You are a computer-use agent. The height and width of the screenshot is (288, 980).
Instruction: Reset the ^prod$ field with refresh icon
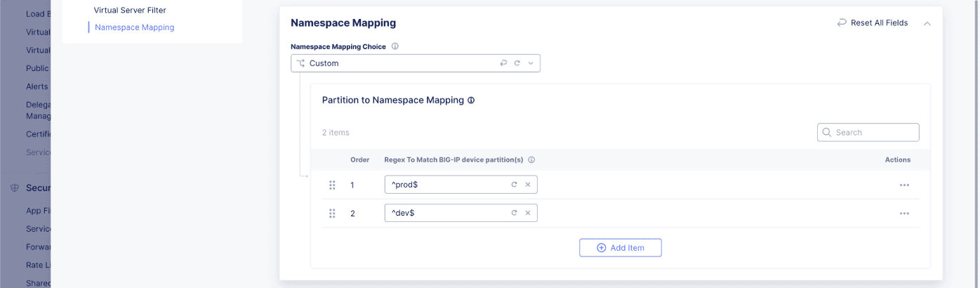pyautogui.click(x=514, y=185)
